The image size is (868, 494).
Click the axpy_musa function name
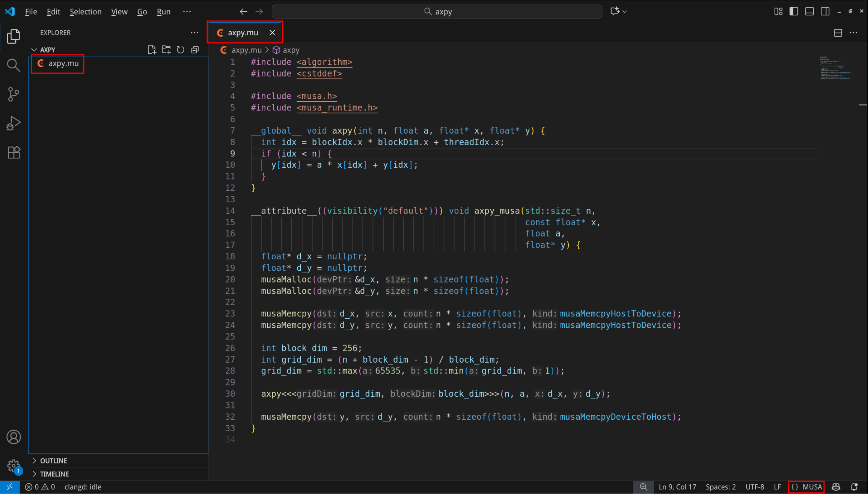(x=497, y=211)
